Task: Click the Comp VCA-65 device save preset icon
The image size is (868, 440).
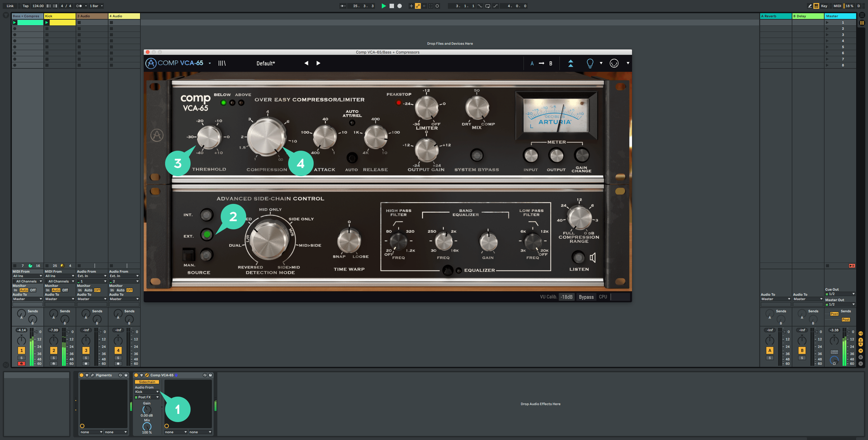Action: [x=210, y=375]
